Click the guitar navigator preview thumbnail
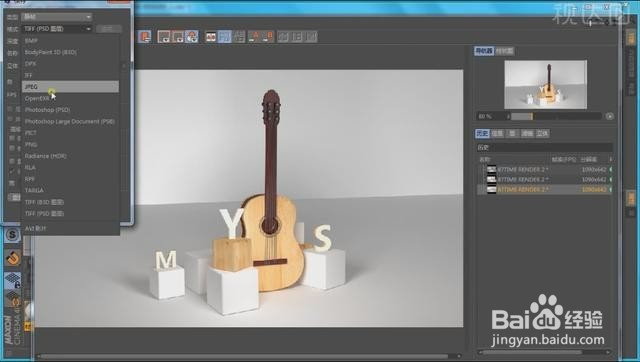This screenshot has width=640, height=362. [546, 84]
